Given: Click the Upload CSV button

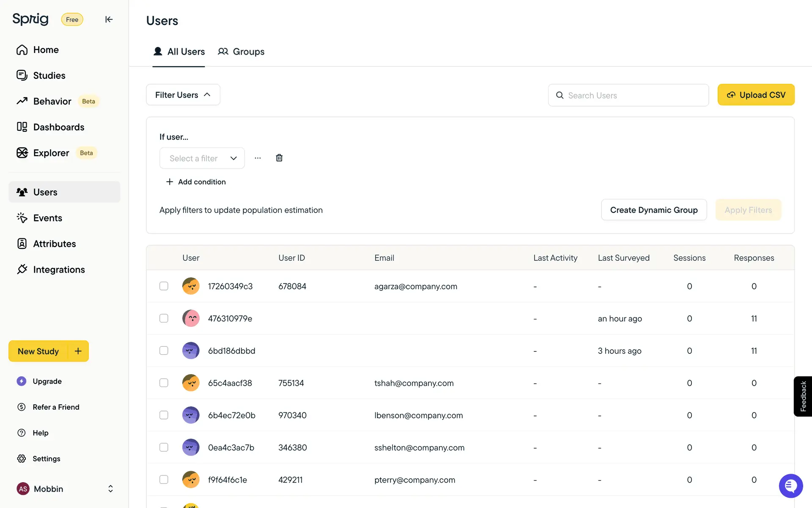Looking at the screenshot, I should (756, 95).
